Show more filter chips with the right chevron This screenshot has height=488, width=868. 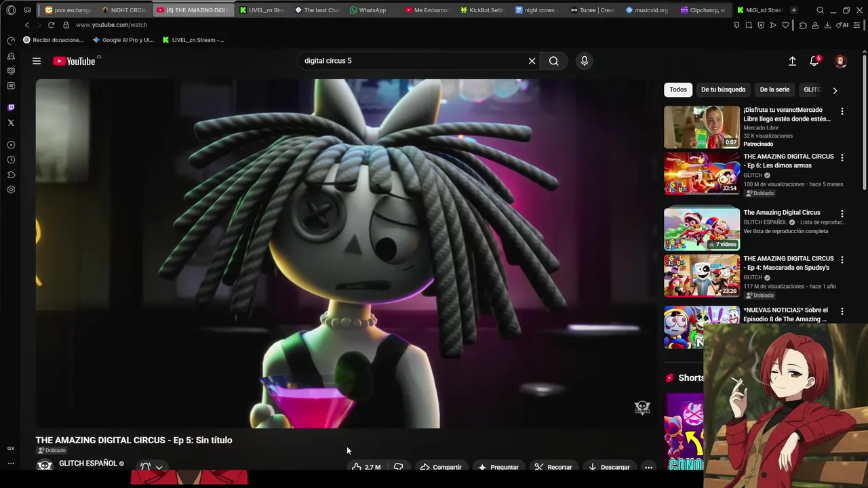click(835, 90)
